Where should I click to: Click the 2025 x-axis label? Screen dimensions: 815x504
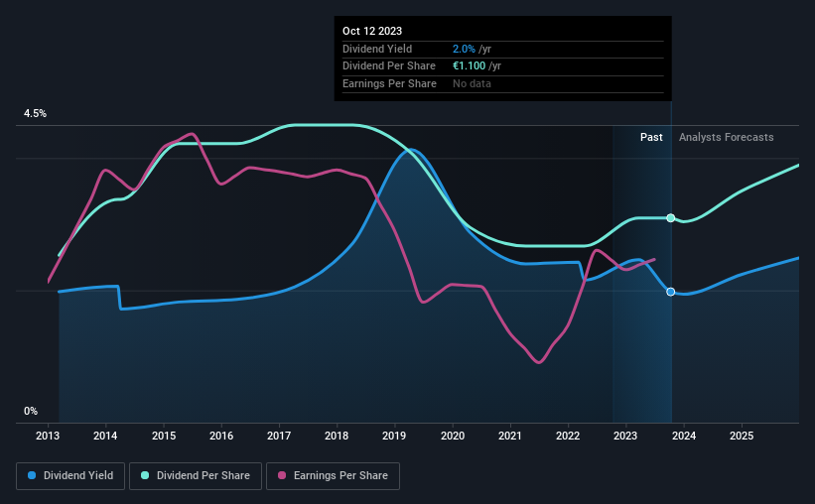point(742,436)
